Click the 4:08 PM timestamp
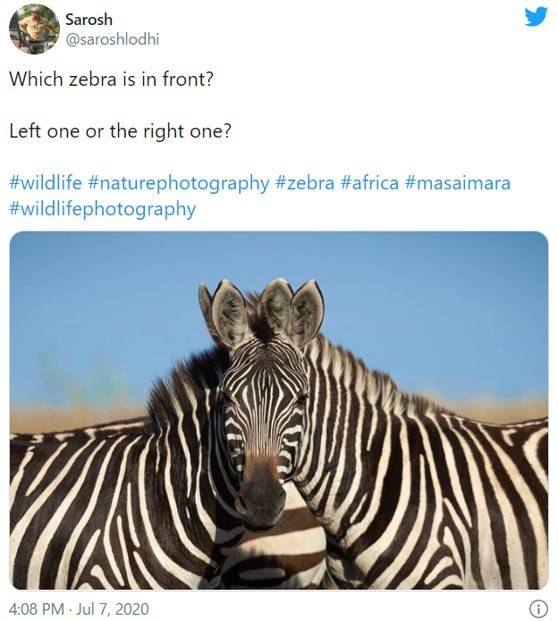 point(36,609)
